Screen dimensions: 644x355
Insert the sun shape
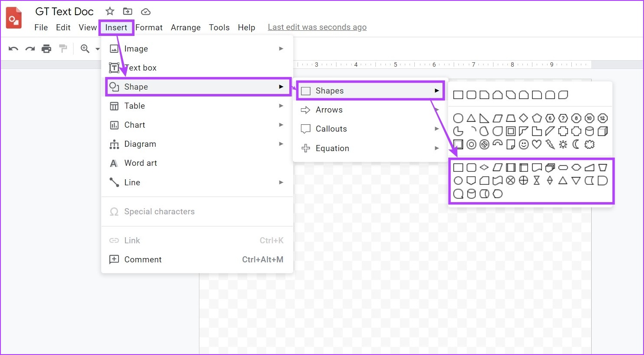point(563,145)
